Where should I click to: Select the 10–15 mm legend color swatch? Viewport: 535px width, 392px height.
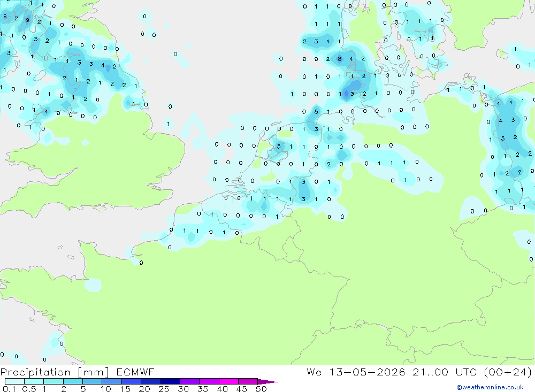coord(112,381)
